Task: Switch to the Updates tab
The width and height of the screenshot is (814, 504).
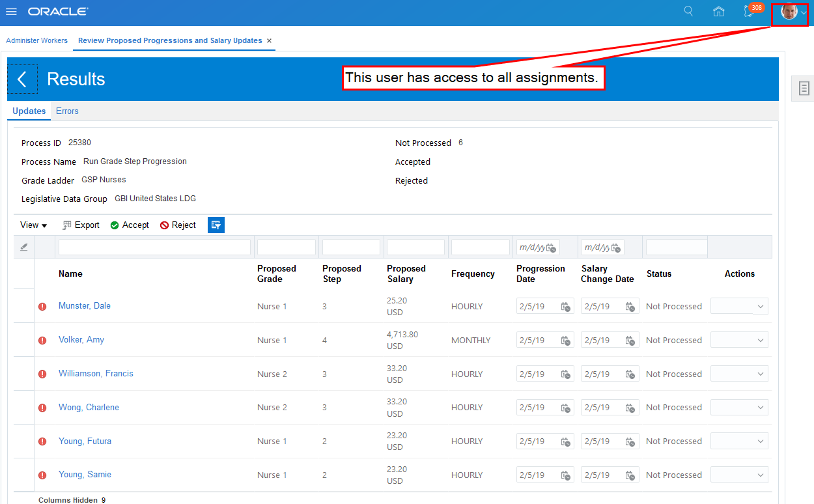Action: [x=29, y=111]
